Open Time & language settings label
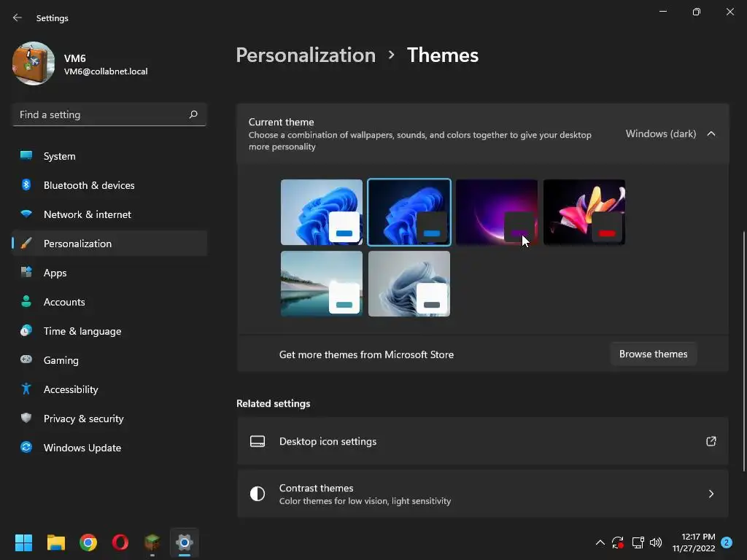 point(82,331)
